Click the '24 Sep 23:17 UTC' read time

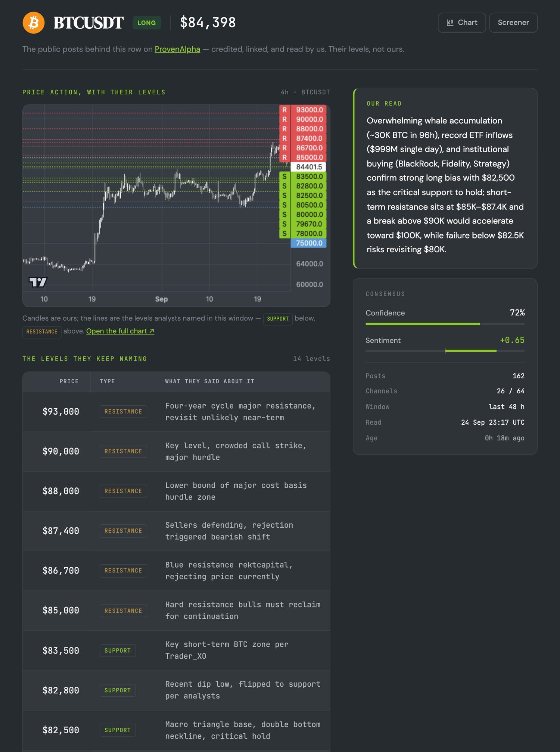tap(493, 422)
